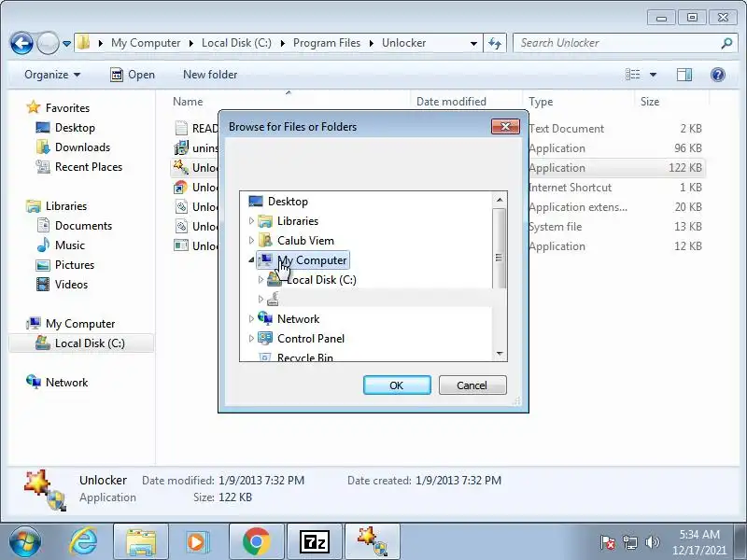Click New folder in the toolbar

[210, 75]
